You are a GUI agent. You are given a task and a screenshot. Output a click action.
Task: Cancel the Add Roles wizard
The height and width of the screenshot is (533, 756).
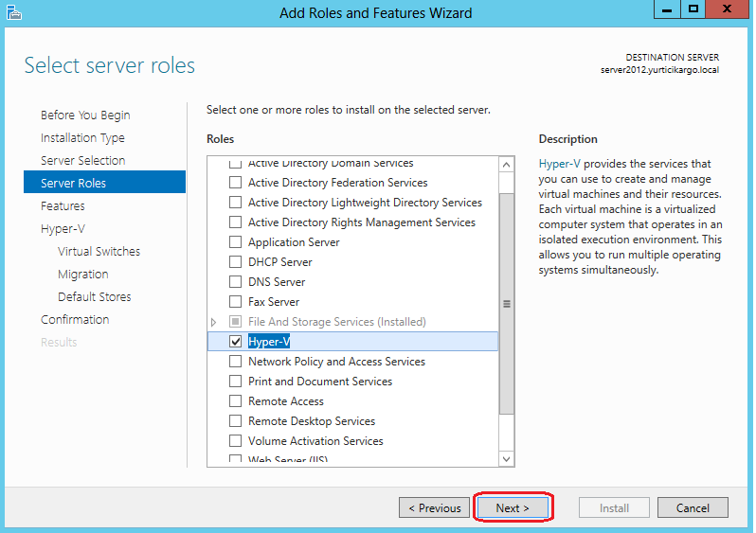[693, 508]
